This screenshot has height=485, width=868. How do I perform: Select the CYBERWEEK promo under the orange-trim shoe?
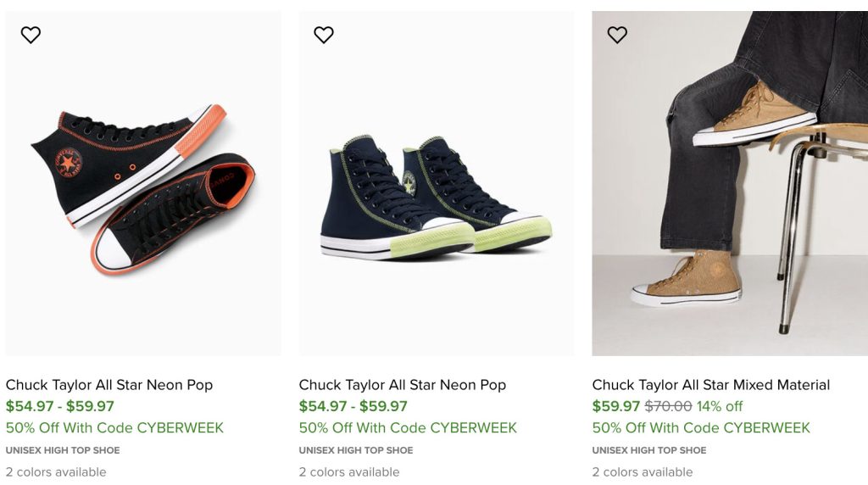point(114,428)
